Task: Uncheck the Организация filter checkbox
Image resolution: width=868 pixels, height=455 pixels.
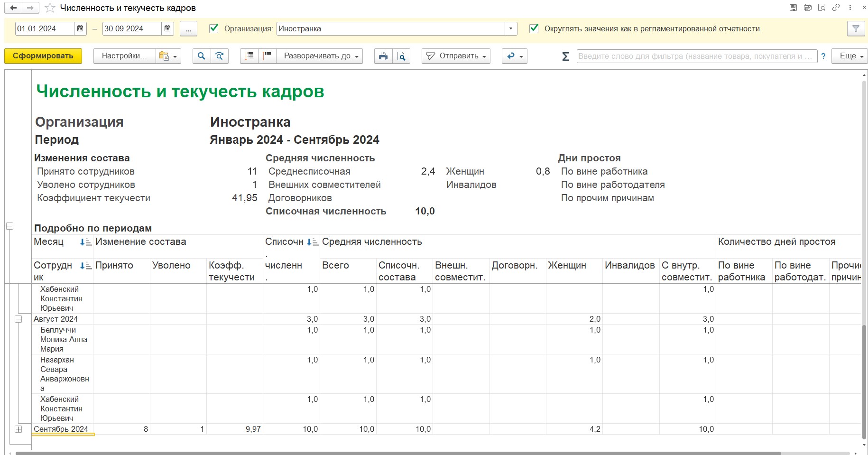Action: pyautogui.click(x=214, y=28)
